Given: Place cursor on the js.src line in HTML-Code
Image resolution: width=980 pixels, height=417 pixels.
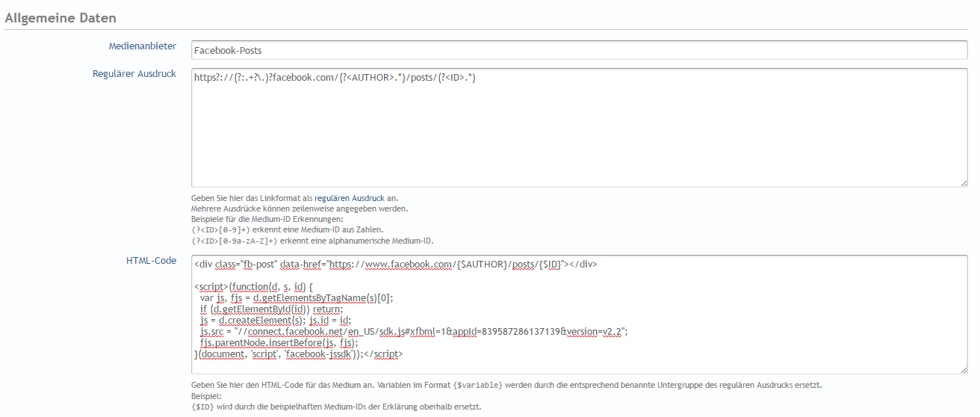Looking at the screenshot, I should 413,332.
